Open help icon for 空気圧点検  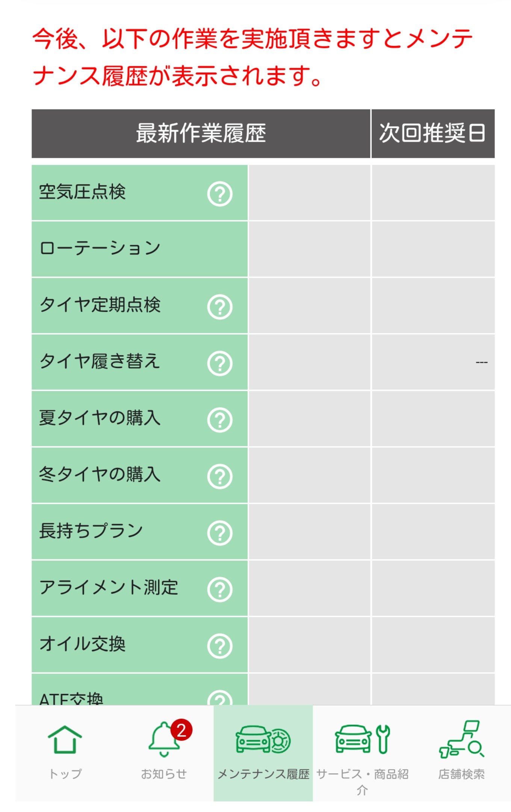[220, 194]
